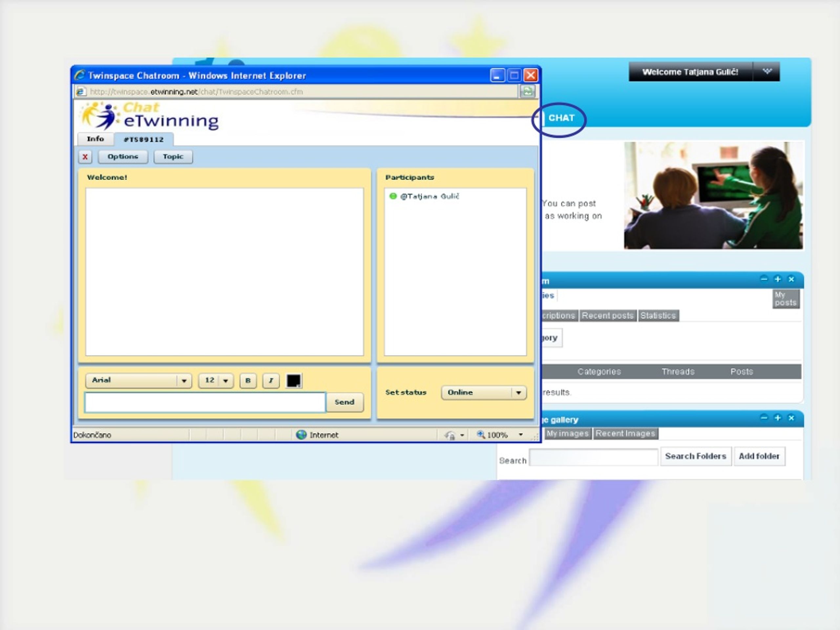Screen dimensions: 840x630
Task: Open the Set status Online dropdown
Action: [x=484, y=393]
